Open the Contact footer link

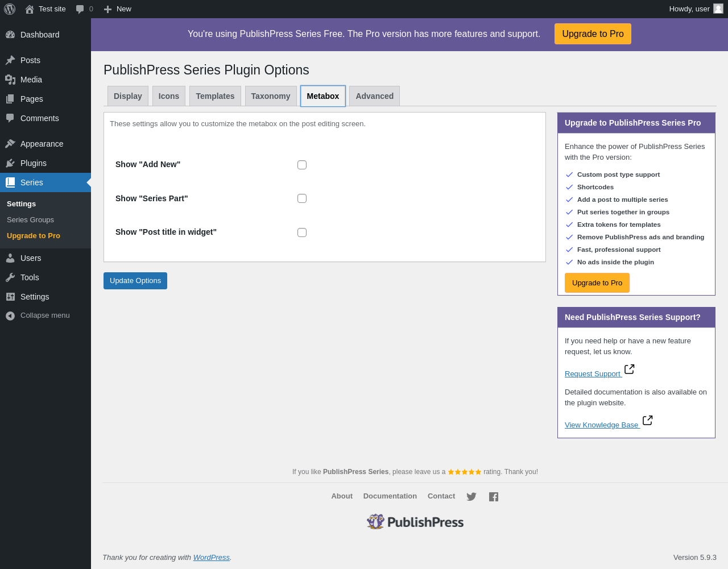tap(441, 496)
